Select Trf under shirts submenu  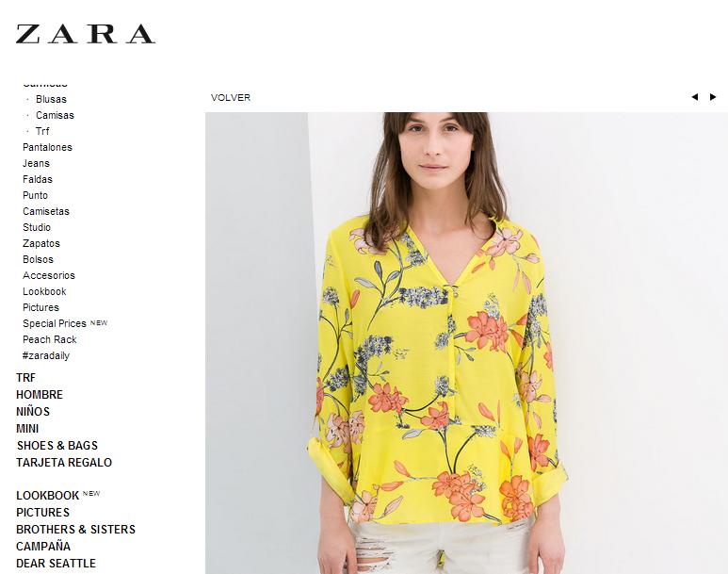[42, 131]
